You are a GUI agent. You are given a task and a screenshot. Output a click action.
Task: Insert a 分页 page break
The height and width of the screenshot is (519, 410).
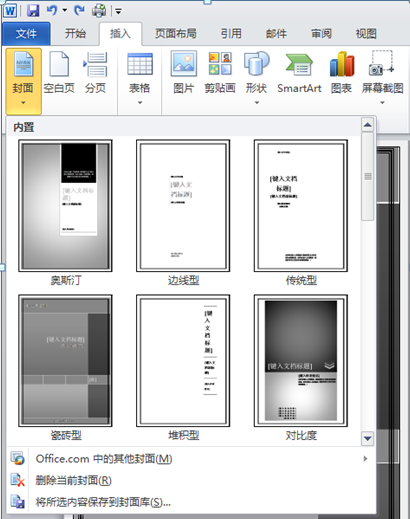(95, 72)
